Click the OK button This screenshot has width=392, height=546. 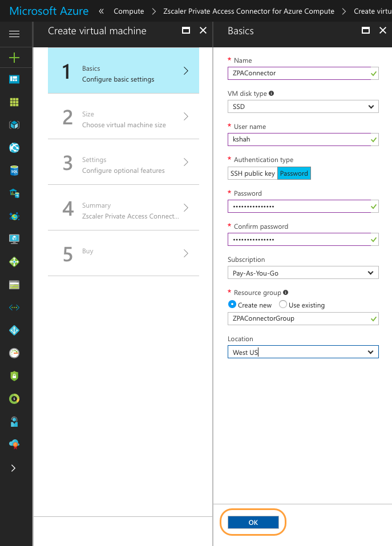click(253, 522)
